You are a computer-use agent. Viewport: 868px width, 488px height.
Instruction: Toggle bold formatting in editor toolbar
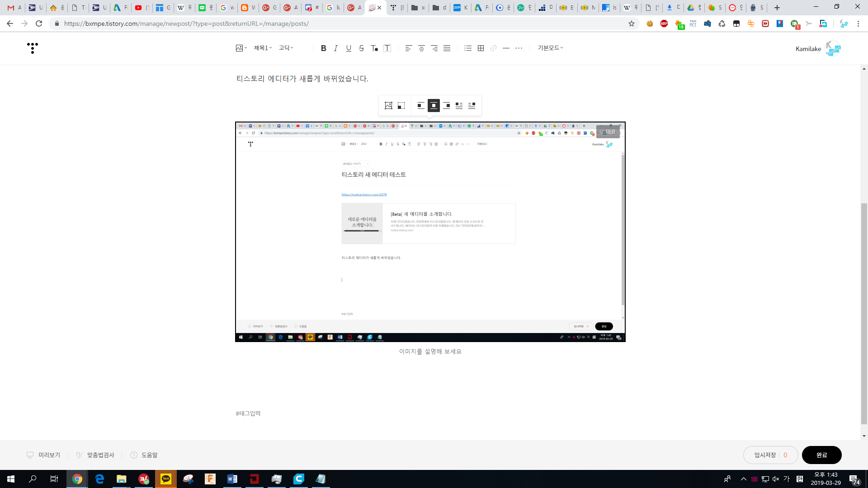pos(323,48)
